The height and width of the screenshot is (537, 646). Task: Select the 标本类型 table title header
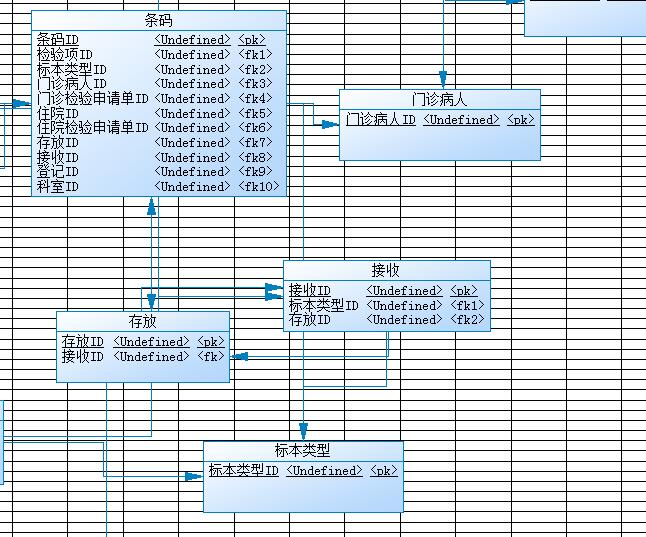[303, 451]
